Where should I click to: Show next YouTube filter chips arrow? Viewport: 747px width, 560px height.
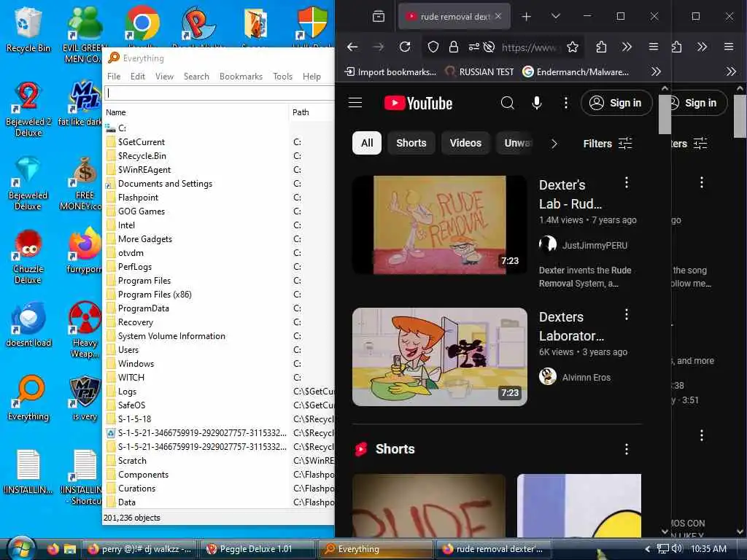coord(554,144)
